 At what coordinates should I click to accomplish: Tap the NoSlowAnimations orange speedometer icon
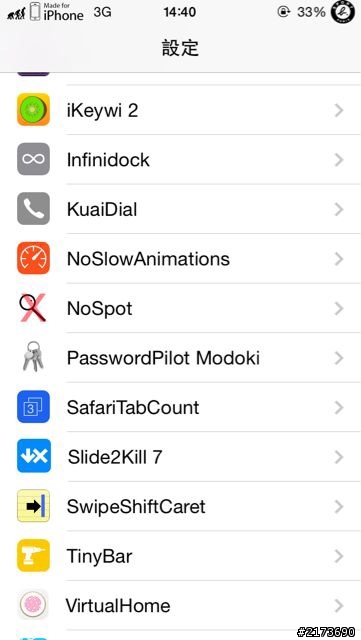(33, 258)
